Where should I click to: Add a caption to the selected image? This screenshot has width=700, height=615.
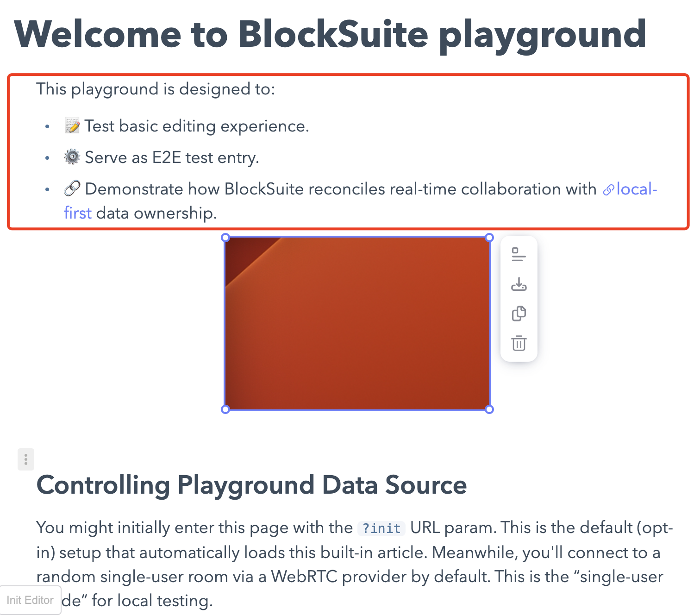coord(519,255)
